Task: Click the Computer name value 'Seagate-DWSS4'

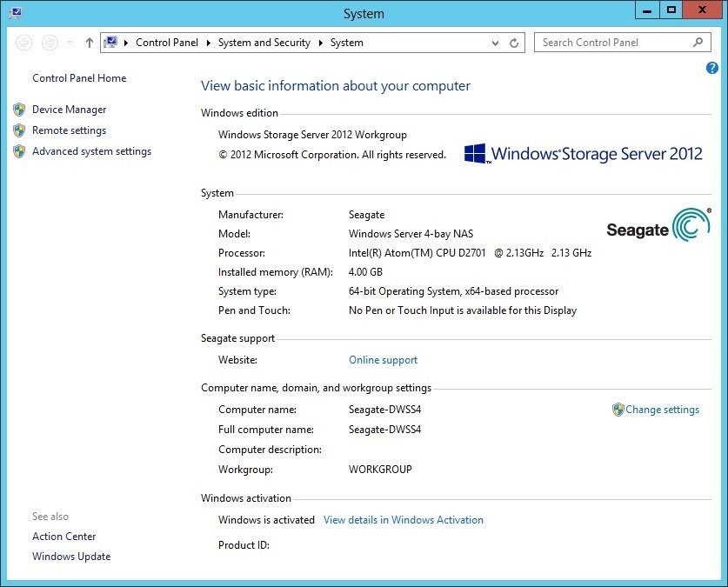Action: (x=385, y=410)
